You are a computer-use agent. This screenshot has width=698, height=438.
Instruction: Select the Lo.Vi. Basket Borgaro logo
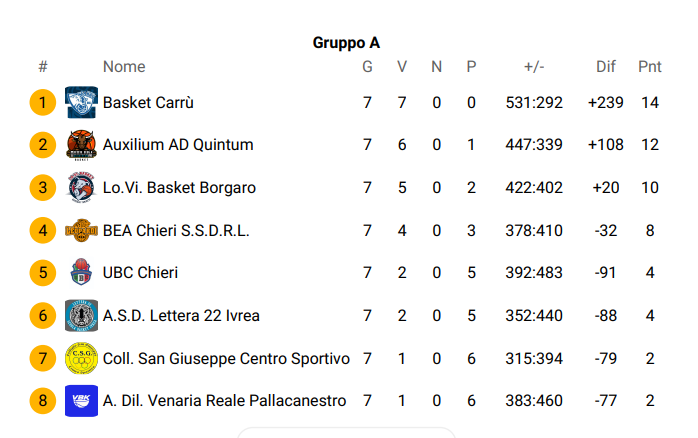coord(81,187)
